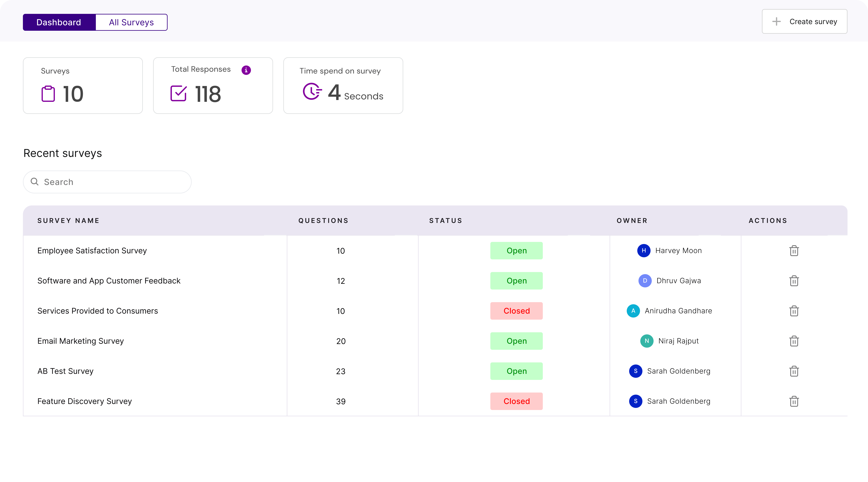Click Closed status of Feature Discovery Survey
This screenshot has height=482, width=868.
(516, 401)
